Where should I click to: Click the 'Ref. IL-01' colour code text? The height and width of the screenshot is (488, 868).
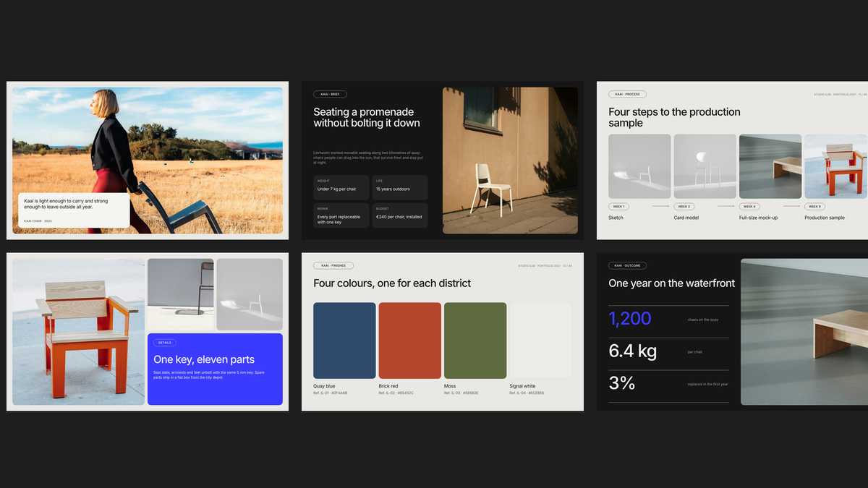(x=331, y=393)
